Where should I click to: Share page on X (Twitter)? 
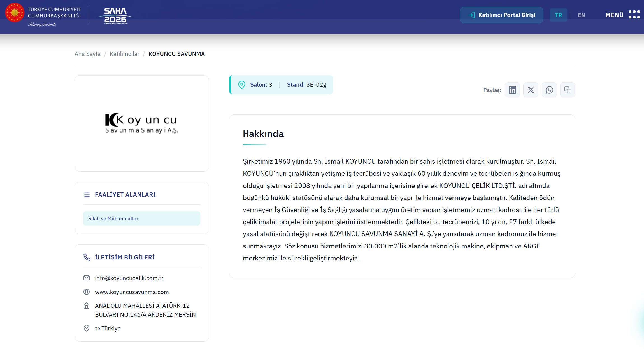tap(531, 90)
